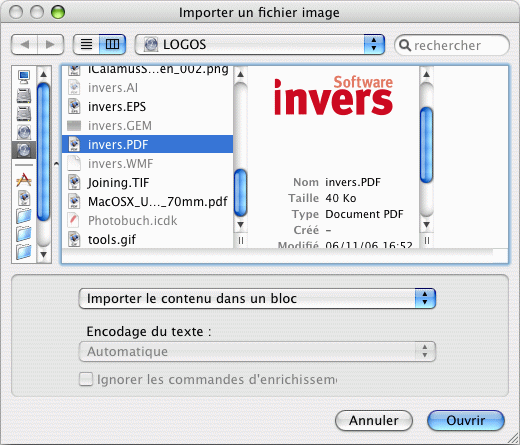Screen dimensions: 520x445
Task: Click sidebar scrollbar down arrow
Action: click(x=43, y=255)
